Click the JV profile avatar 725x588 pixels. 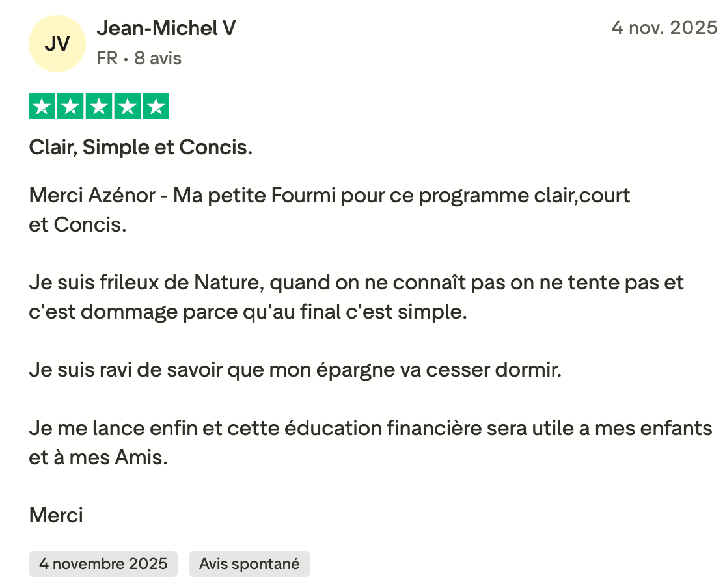[x=57, y=44]
